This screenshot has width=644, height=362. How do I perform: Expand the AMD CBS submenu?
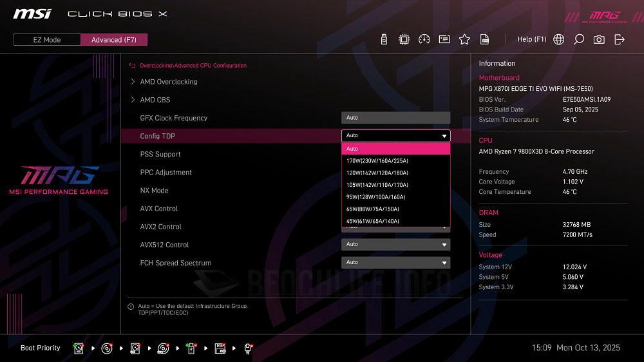click(155, 100)
